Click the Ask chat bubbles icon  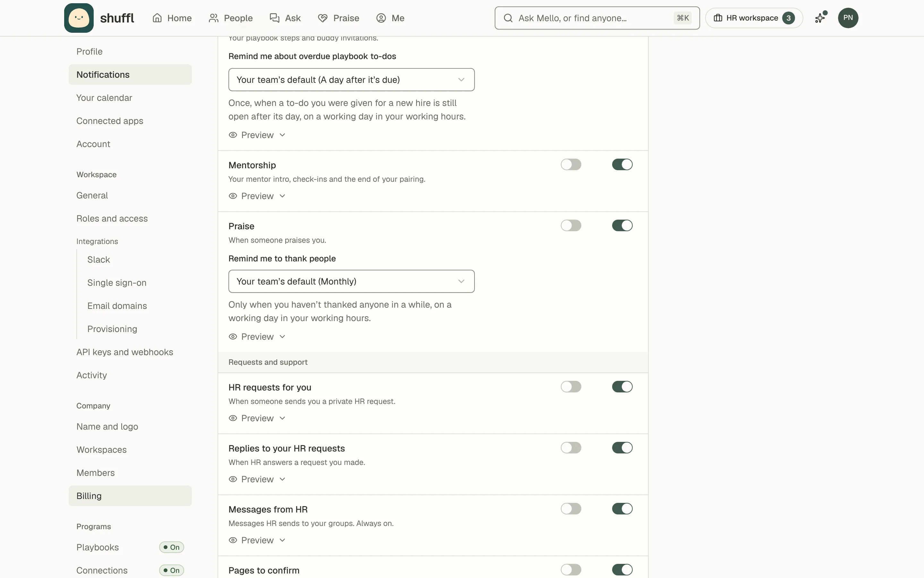click(275, 18)
